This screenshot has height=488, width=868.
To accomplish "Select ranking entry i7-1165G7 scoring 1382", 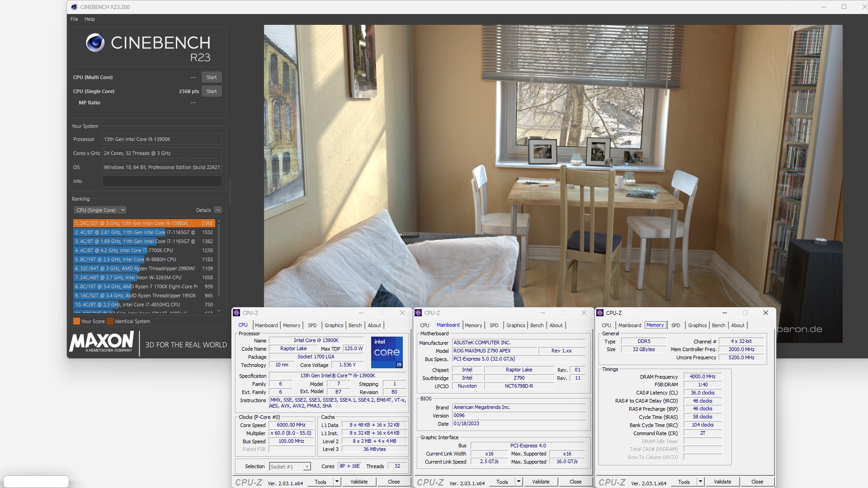I will coord(144,241).
